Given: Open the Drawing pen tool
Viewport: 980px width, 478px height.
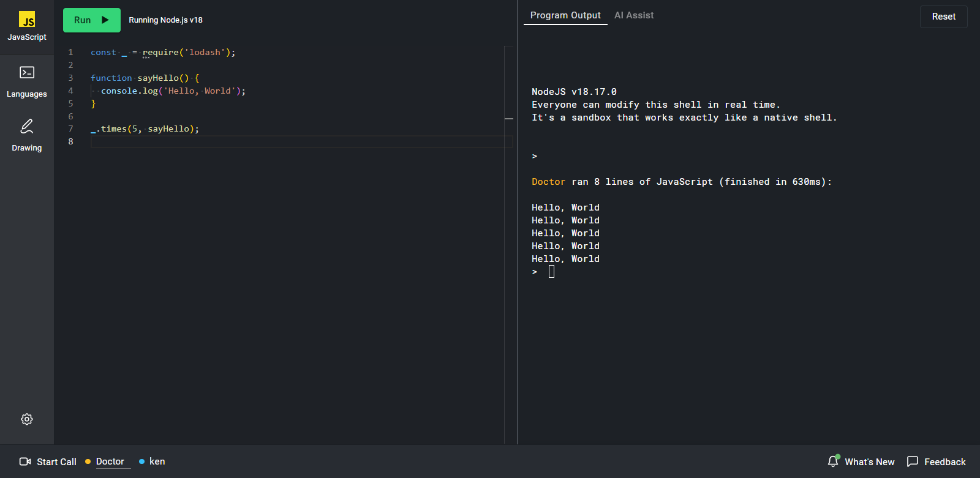Looking at the screenshot, I should (x=27, y=127).
